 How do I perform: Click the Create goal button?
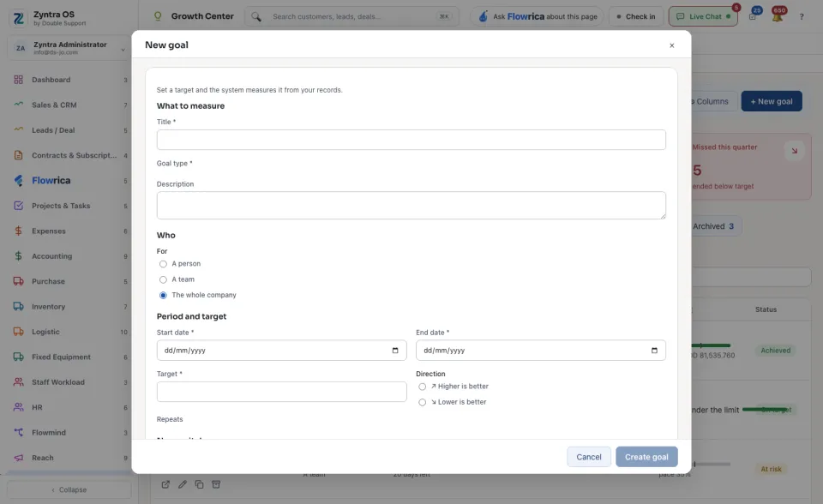(x=646, y=457)
